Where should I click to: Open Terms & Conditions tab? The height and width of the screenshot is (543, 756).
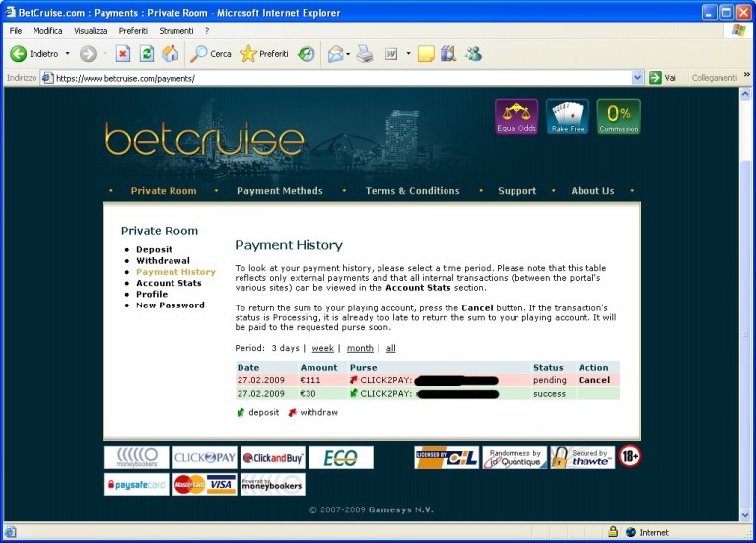point(412,191)
